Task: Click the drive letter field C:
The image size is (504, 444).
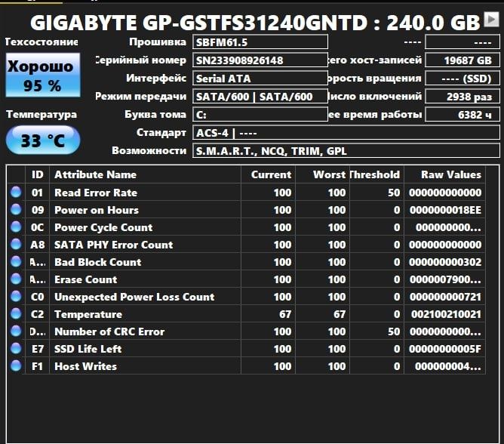Action: point(260,114)
